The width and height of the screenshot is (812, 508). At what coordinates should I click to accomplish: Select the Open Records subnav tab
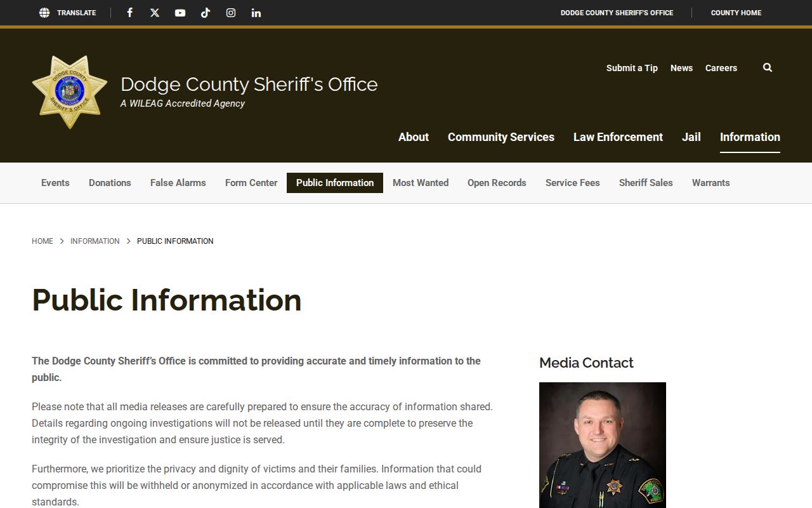497,182
